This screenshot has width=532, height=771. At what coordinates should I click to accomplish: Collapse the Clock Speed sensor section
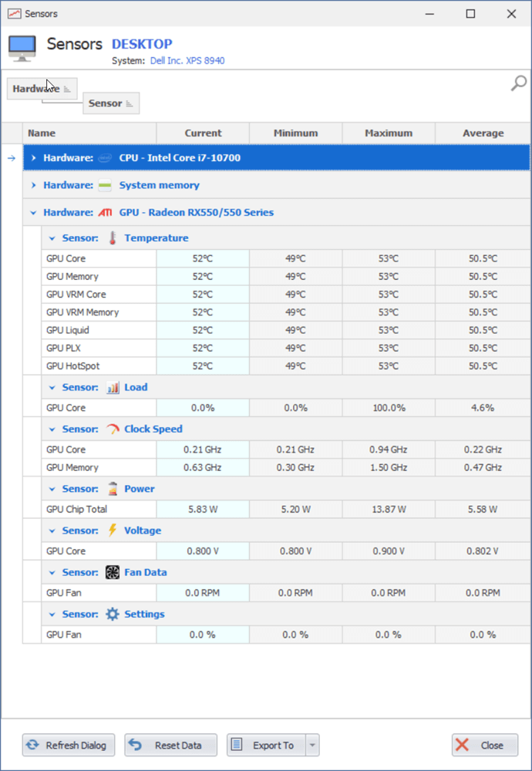click(52, 429)
